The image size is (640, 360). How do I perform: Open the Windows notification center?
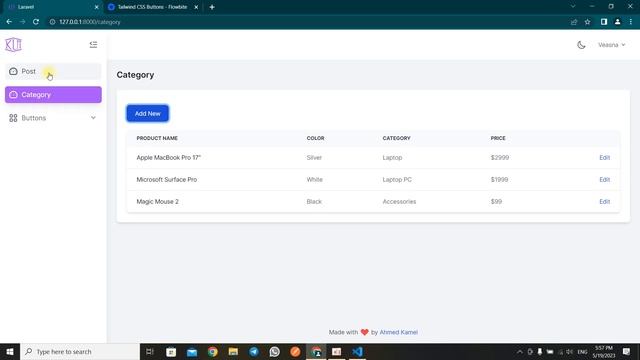tap(627, 351)
